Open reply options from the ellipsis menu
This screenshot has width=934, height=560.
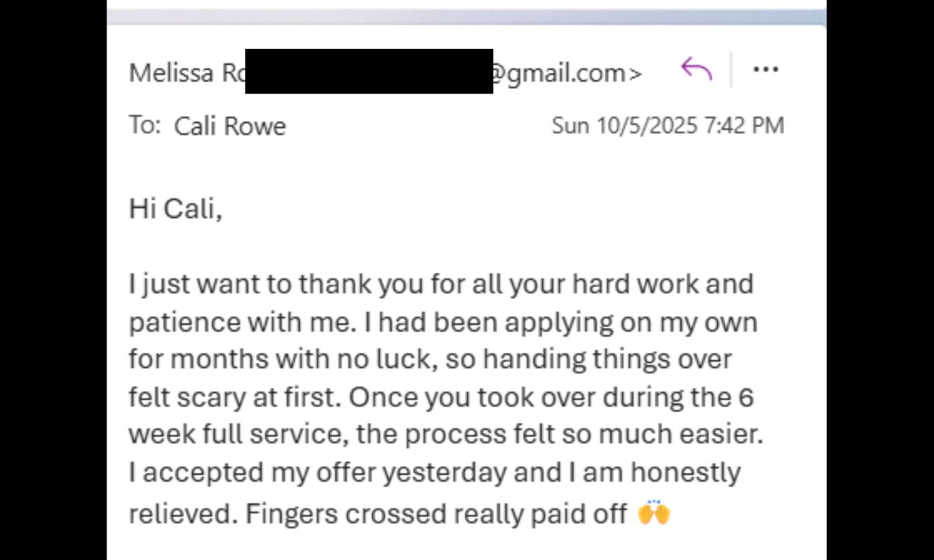(x=766, y=69)
